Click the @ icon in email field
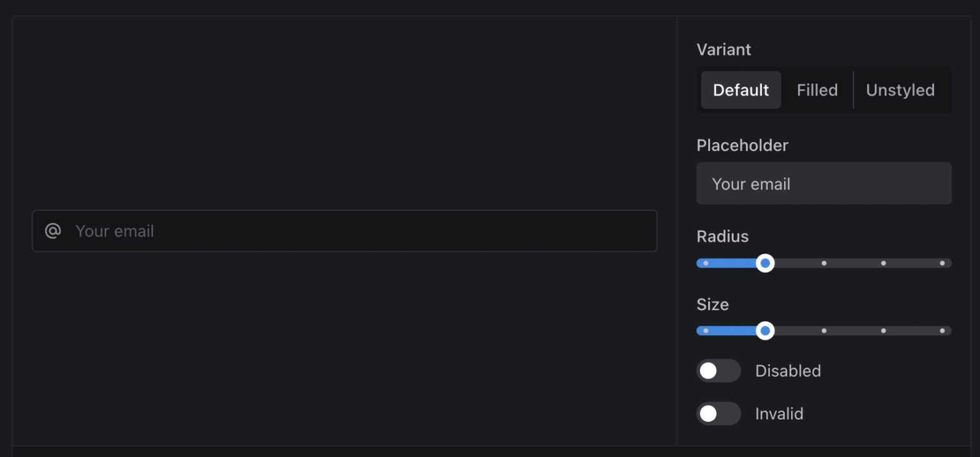Screen dimensions: 980x457 click(x=53, y=231)
